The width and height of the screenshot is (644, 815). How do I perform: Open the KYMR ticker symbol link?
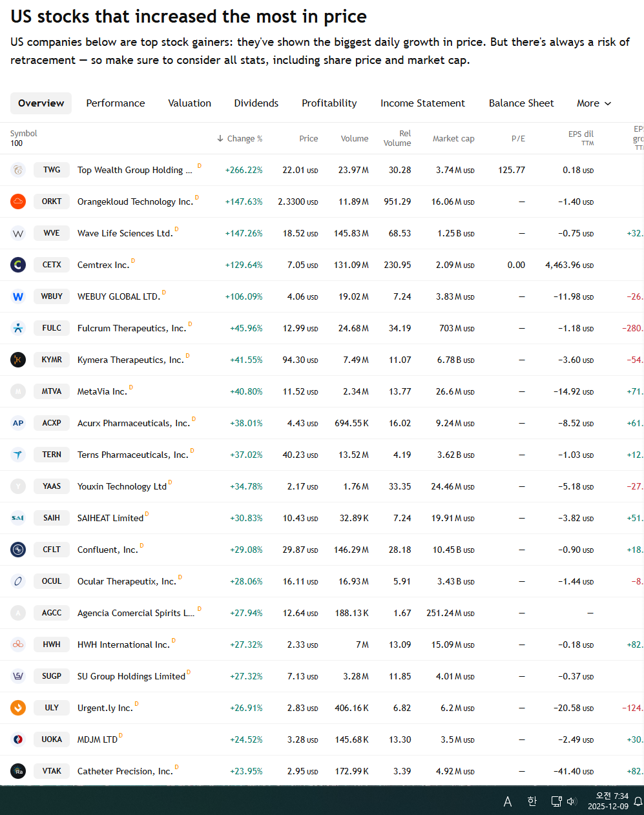pos(52,360)
